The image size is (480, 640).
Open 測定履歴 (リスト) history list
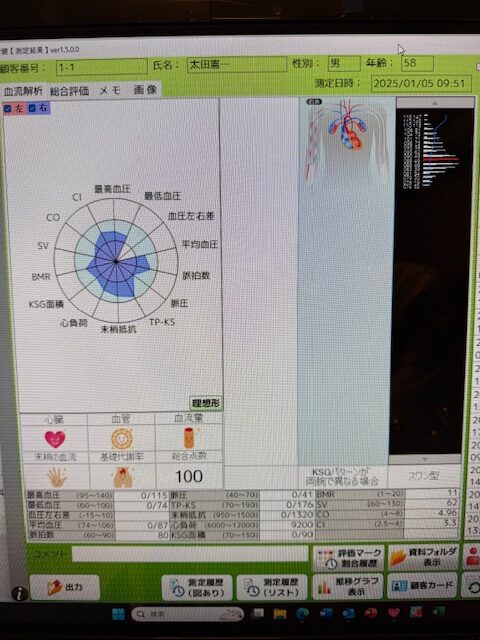pos(272,587)
